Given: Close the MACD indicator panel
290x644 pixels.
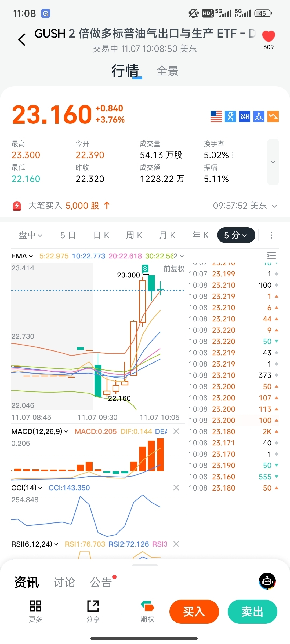Looking at the screenshot, I should (176, 431).
